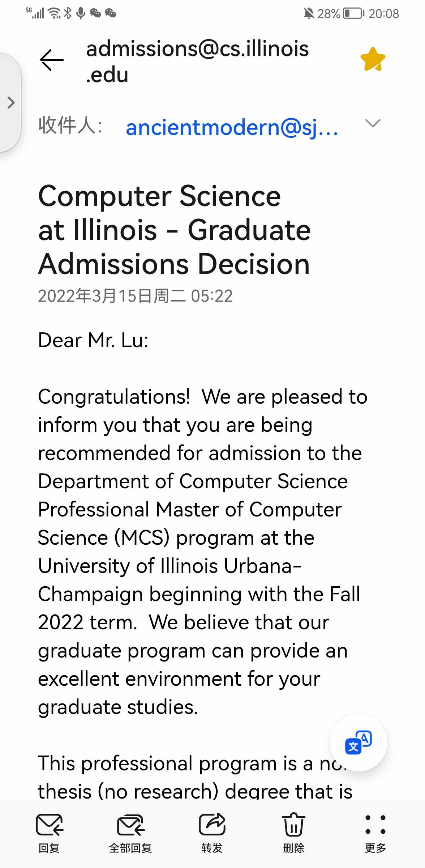Tap the email subject title

coord(174,230)
